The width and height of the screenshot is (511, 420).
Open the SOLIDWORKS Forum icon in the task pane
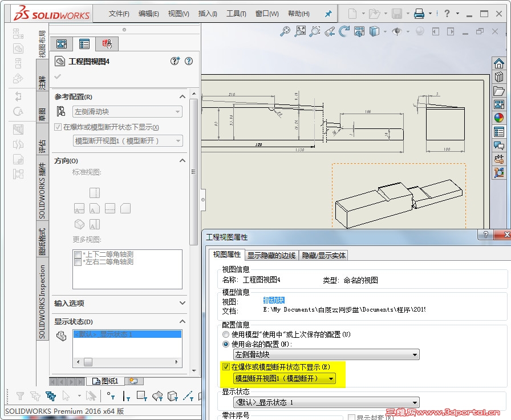point(498,146)
